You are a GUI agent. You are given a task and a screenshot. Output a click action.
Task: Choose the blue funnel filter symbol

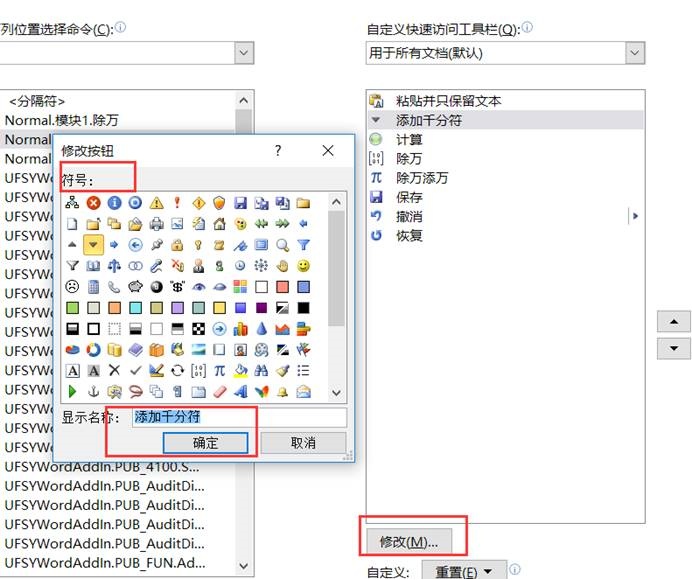click(304, 245)
